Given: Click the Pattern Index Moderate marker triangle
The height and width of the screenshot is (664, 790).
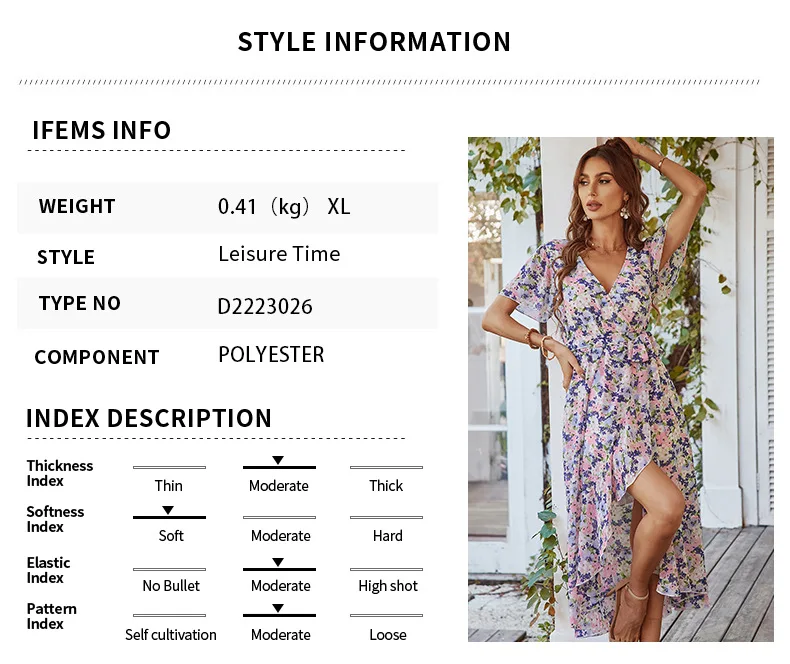Looking at the screenshot, I should point(278,608).
